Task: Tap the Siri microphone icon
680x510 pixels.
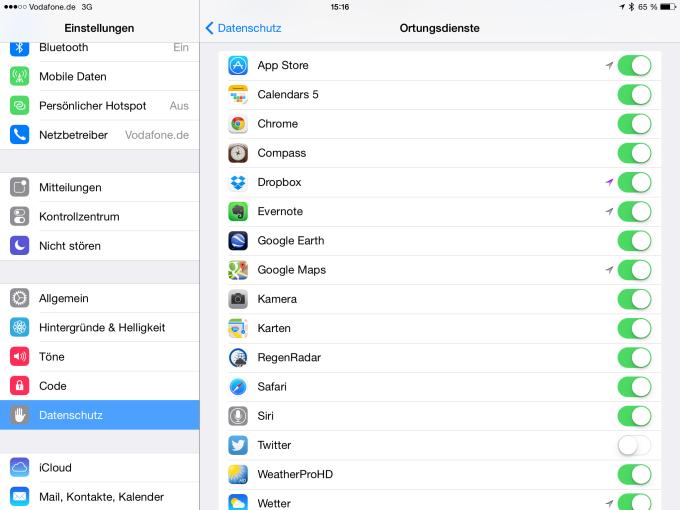Action: 238,416
